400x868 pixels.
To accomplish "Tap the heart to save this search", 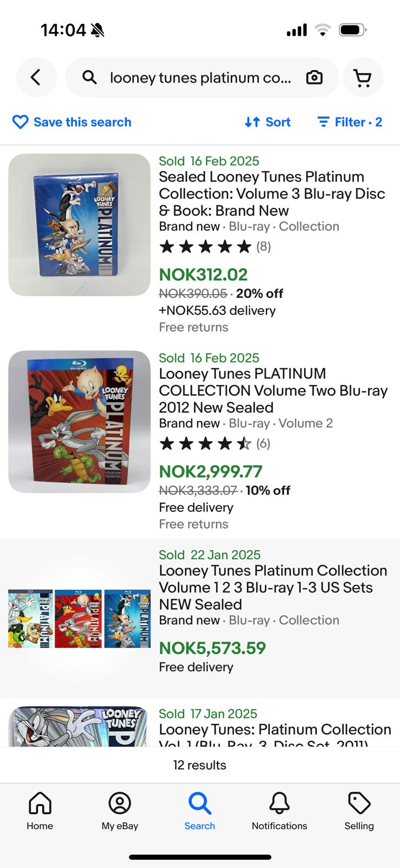I will click(x=20, y=122).
